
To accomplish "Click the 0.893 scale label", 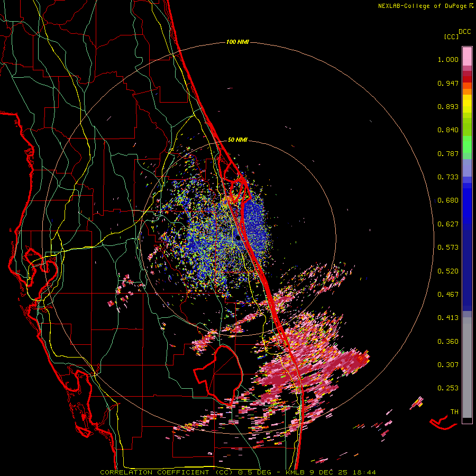I will click(x=448, y=106).
